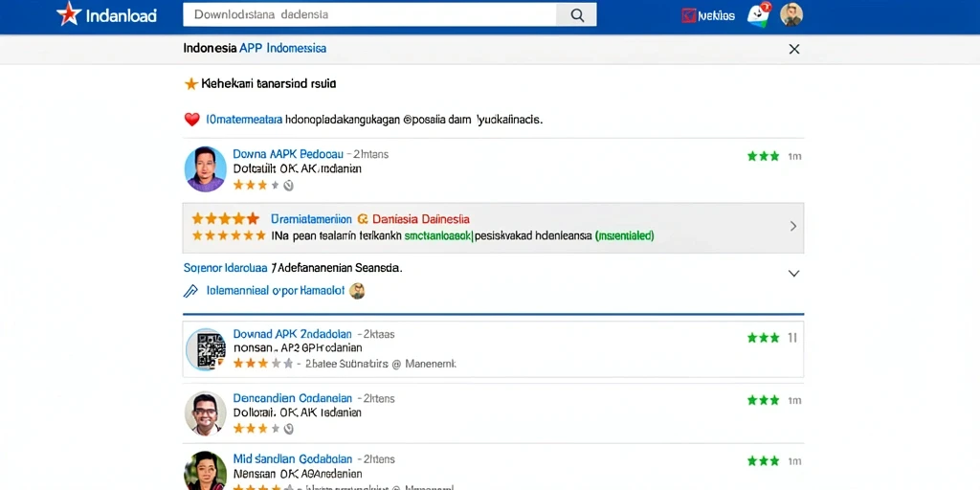
Task: Open Sojenor Idarcluaa link
Action: [x=226, y=268]
